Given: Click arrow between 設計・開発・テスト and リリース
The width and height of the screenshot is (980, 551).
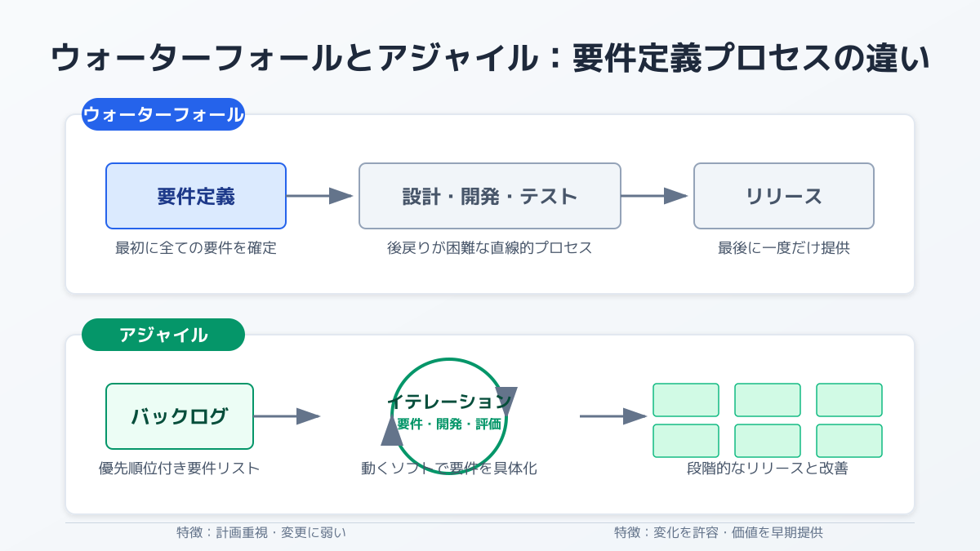Looking at the screenshot, I should coord(653,196).
